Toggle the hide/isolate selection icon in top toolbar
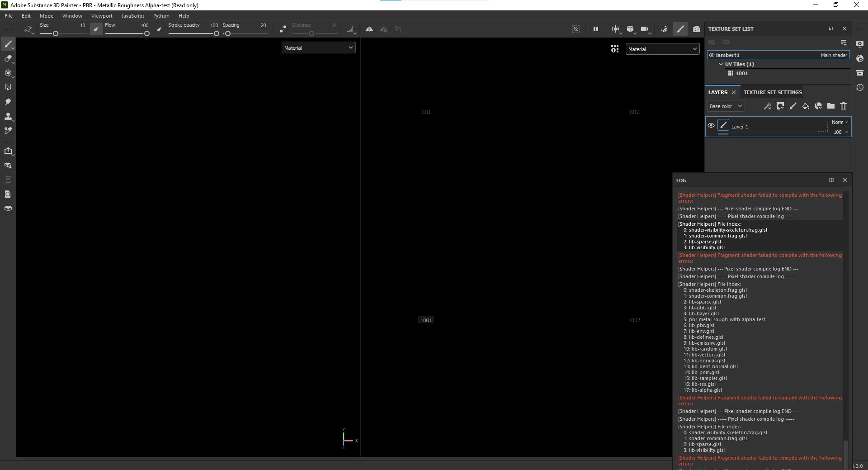Image resolution: width=868 pixels, height=470 pixels. click(x=576, y=29)
